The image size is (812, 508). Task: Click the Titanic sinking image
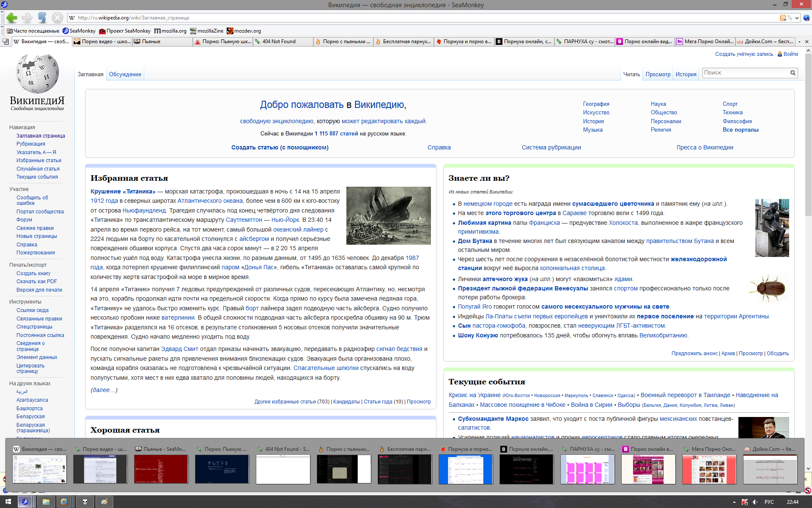click(388, 215)
